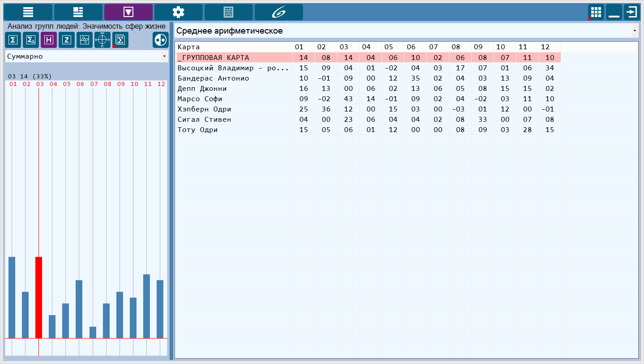Click the Карта column header
Image resolution: width=644 pixels, height=364 pixels.
click(x=234, y=47)
